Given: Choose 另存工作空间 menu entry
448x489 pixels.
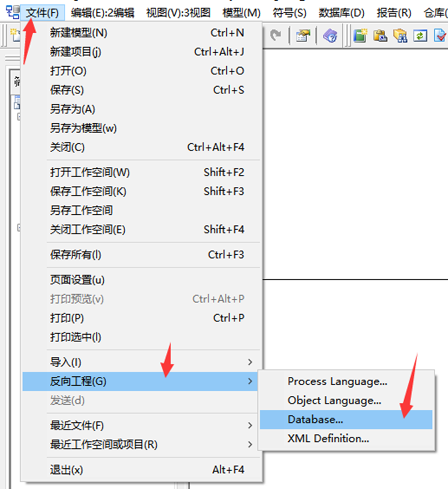Looking at the screenshot, I should click(x=141, y=210).
